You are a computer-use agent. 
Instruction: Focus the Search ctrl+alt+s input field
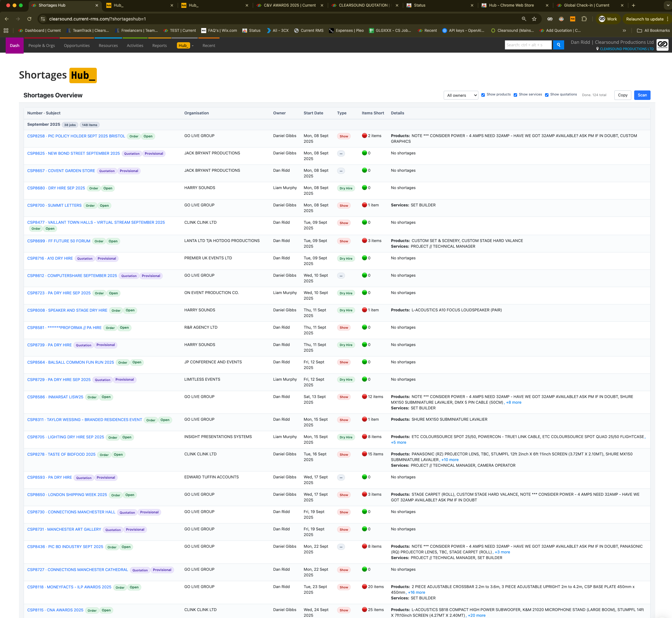(528, 45)
